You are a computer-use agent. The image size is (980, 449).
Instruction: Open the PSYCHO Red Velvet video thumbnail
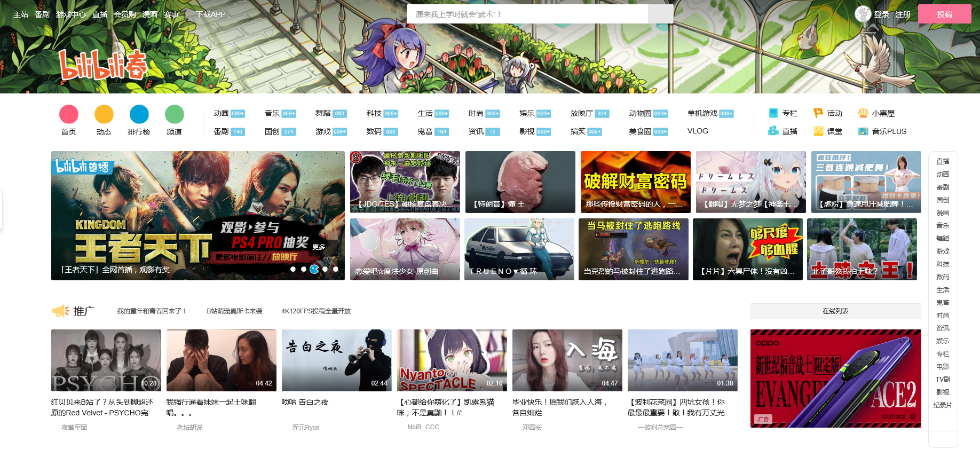click(106, 360)
